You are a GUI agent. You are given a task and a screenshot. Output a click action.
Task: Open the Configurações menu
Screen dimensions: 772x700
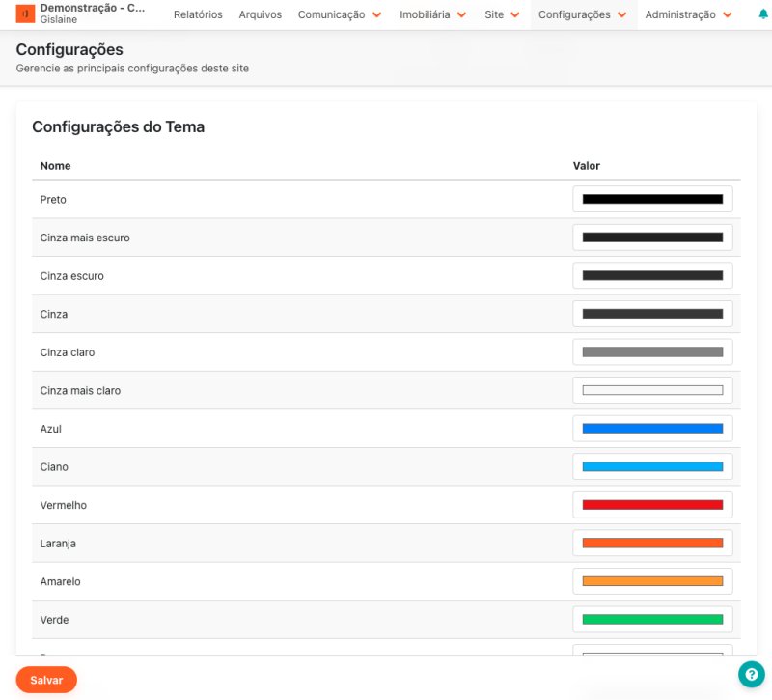[583, 14]
